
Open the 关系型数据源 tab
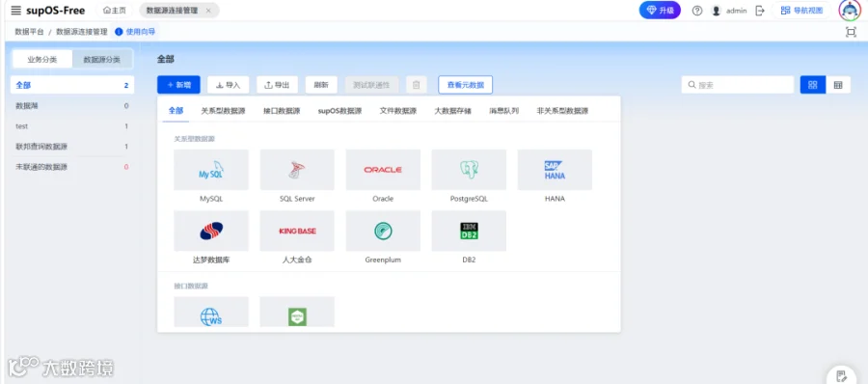tap(223, 111)
